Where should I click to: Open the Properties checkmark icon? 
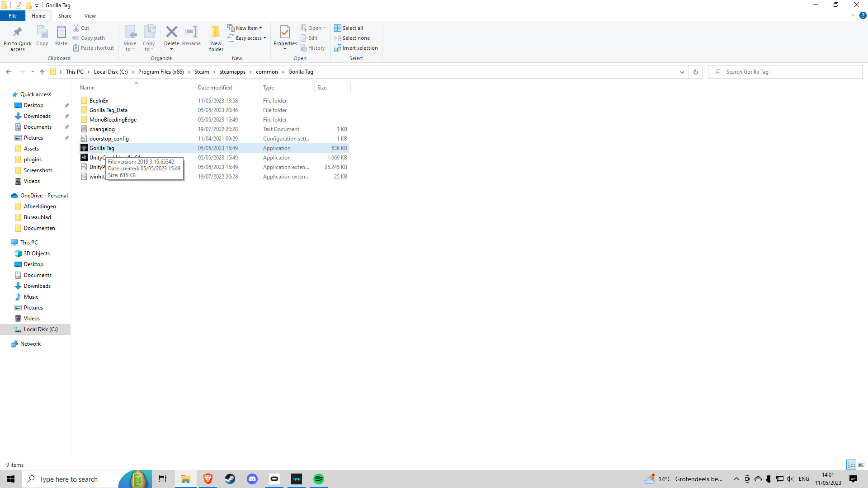point(285,32)
